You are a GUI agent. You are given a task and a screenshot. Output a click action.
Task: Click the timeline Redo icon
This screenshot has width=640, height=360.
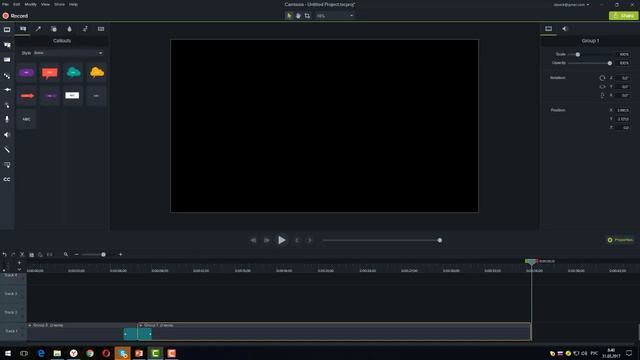pos(13,255)
